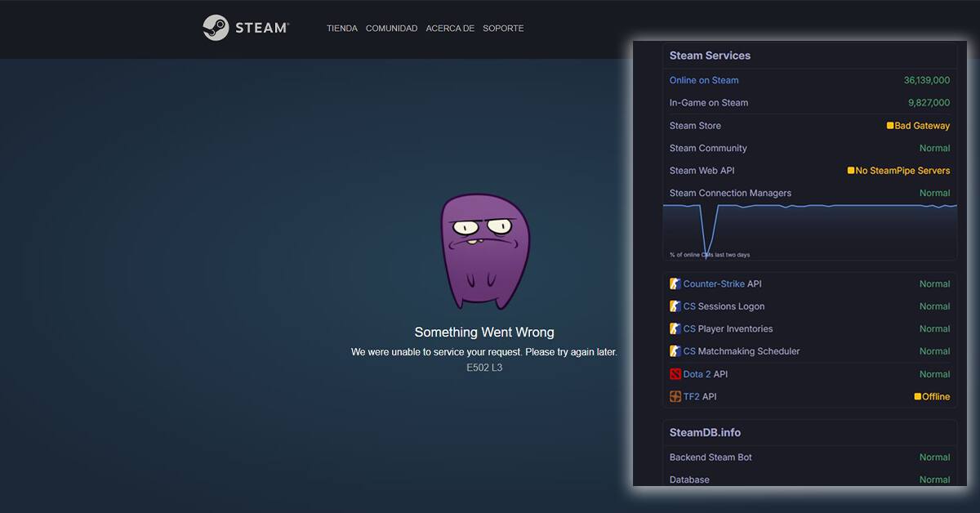980x513 pixels.
Task: Open the CS link in Player Inventories row
Action: point(689,329)
